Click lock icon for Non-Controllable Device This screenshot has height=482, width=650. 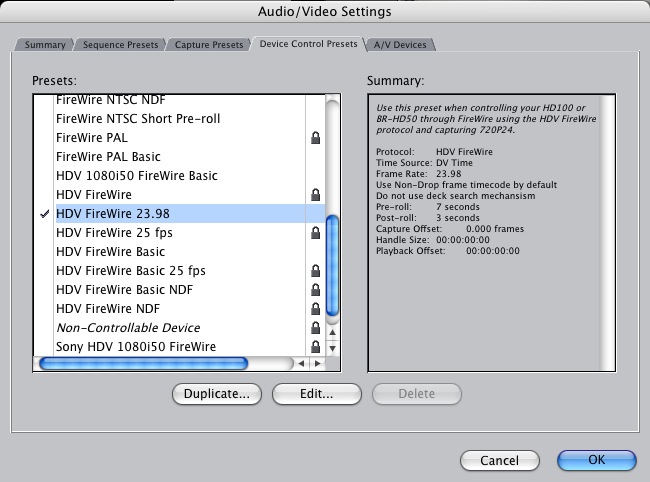[316, 328]
